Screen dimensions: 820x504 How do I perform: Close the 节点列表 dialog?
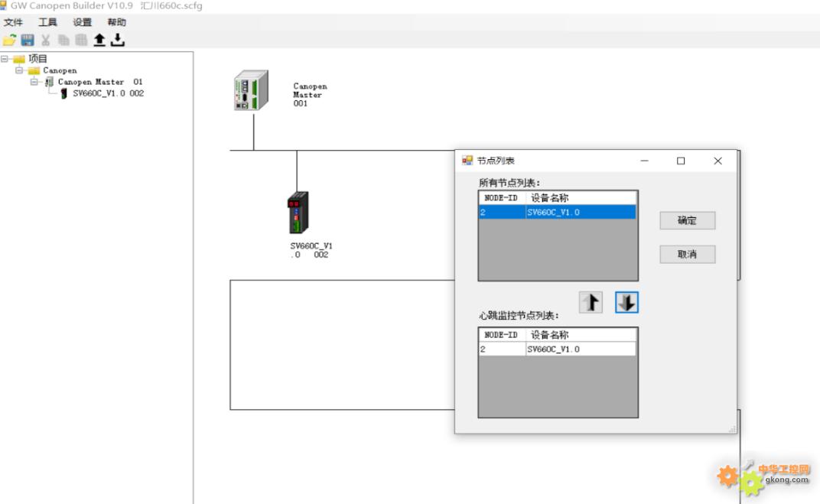point(717,161)
